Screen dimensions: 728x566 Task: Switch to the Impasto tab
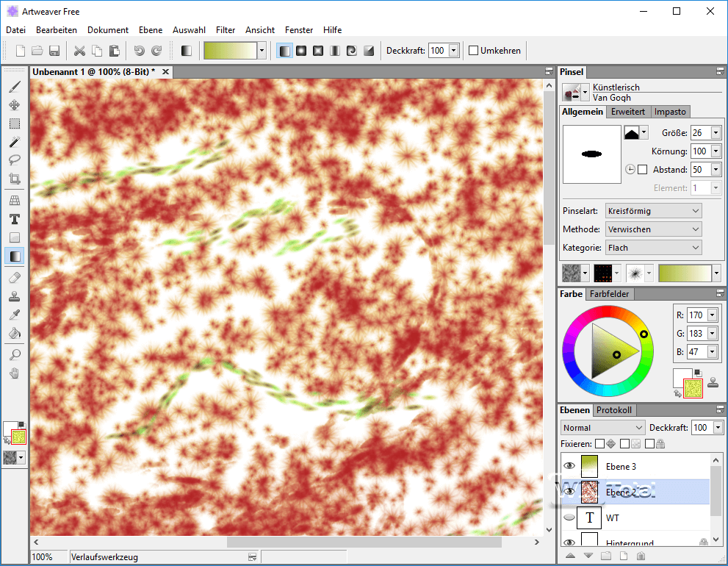(670, 112)
